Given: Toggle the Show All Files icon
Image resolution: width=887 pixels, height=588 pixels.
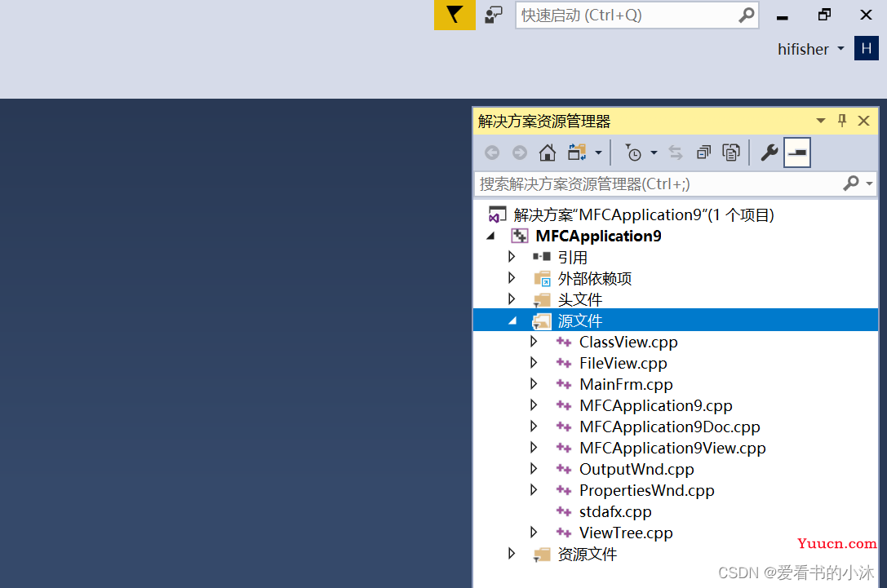Looking at the screenshot, I should [x=731, y=153].
